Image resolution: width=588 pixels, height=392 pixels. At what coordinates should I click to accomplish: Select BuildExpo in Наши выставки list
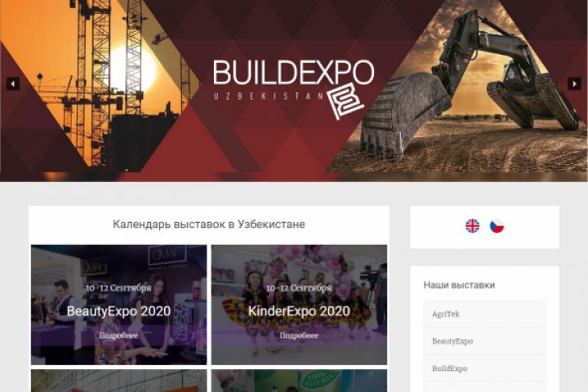pos(484,368)
